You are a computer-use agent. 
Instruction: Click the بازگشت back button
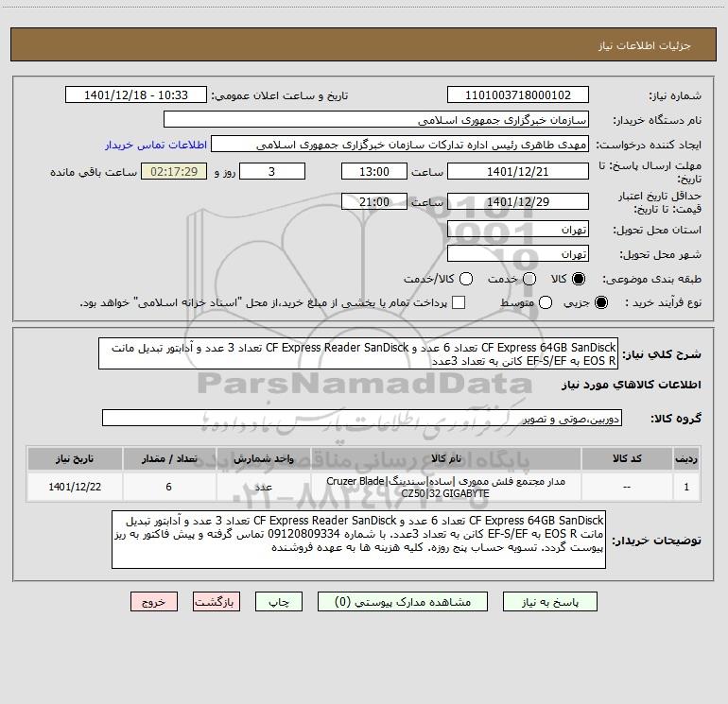pyautogui.click(x=217, y=602)
